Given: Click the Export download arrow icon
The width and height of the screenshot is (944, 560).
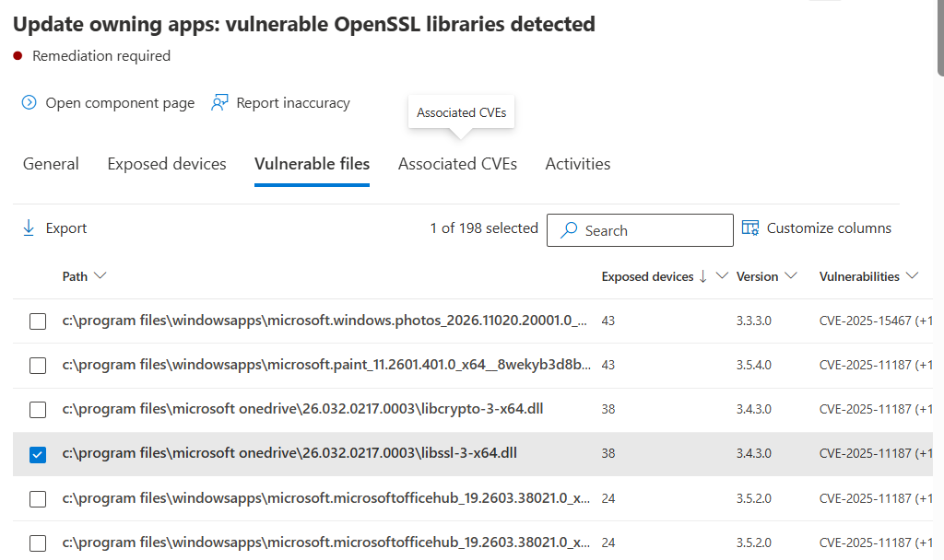Looking at the screenshot, I should coord(29,228).
